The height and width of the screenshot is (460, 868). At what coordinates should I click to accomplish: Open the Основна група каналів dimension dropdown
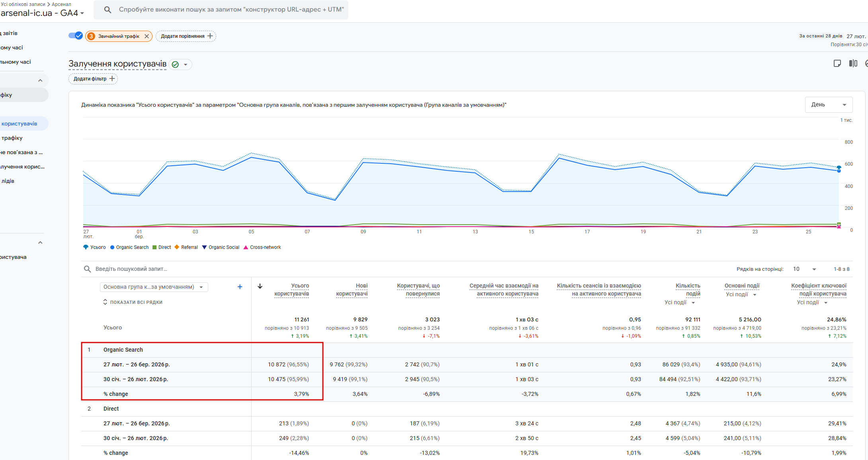pyautogui.click(x=154, y=287)
